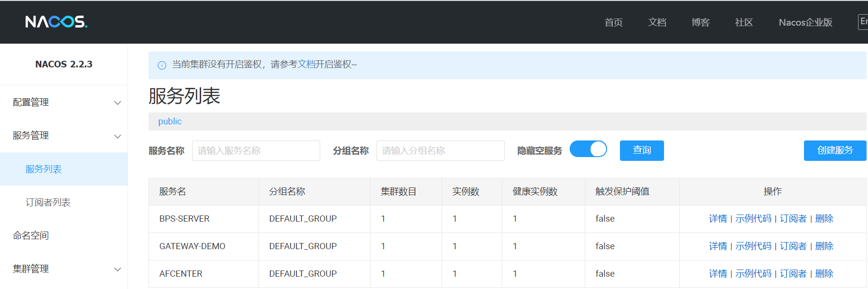Viewport: 868px width, 289px height.
Task: Delete the AFCENTER service
Action: pos(824,274)
